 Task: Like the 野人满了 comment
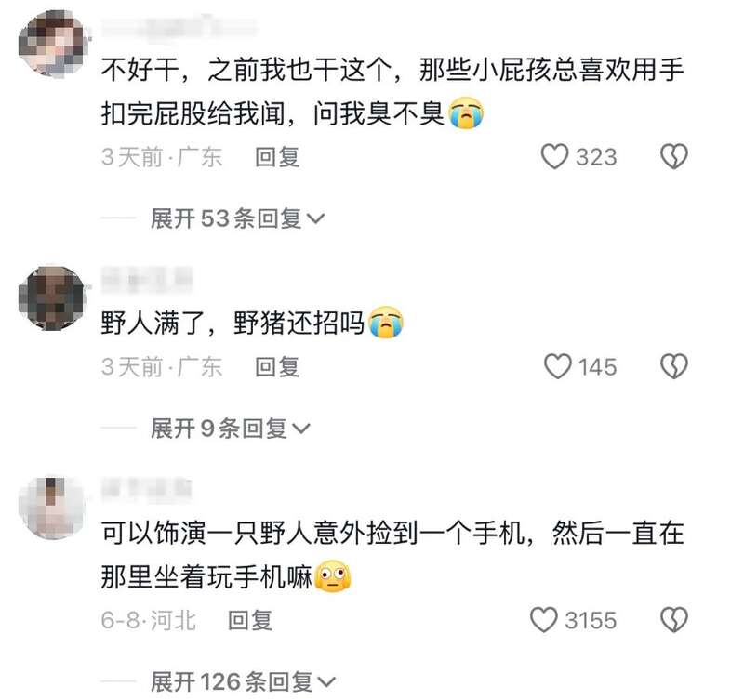[557, 366]
